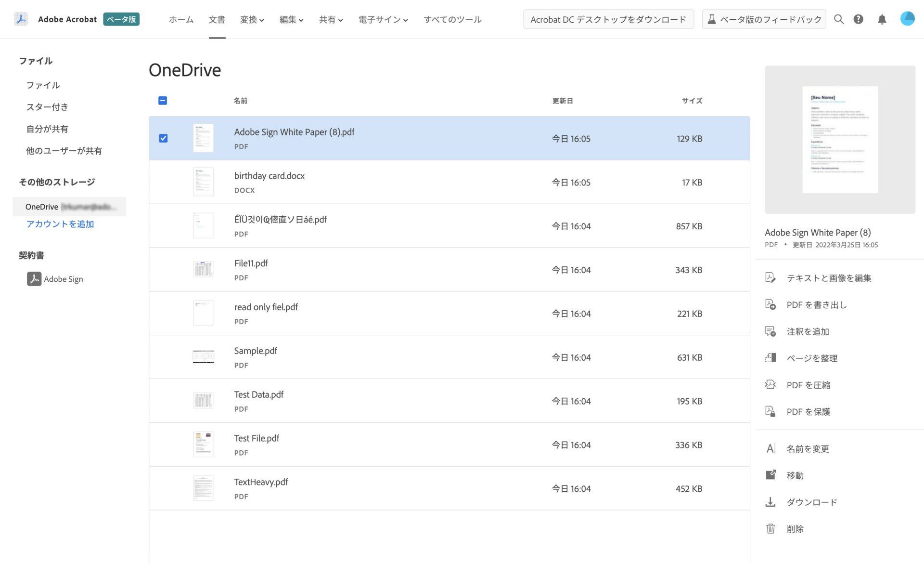Click Test File.pdf file thumbnail
This screenshot has width=924, height=564.
(203, 444)
